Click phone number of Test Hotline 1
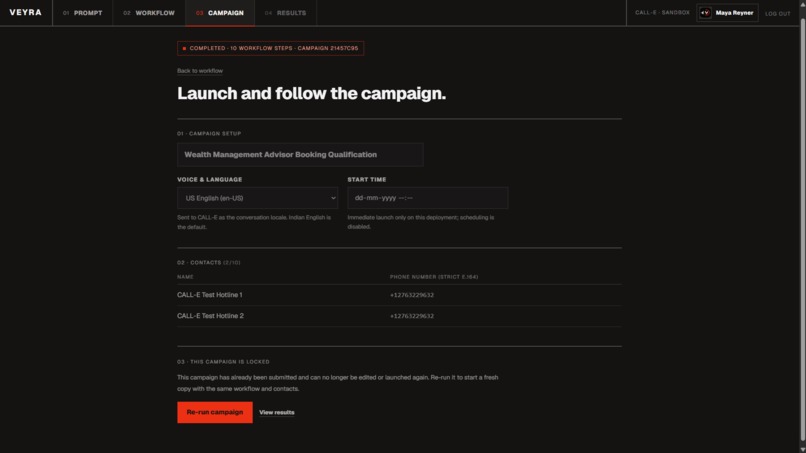Screen dimensions: 806x453 coord(412,295)
